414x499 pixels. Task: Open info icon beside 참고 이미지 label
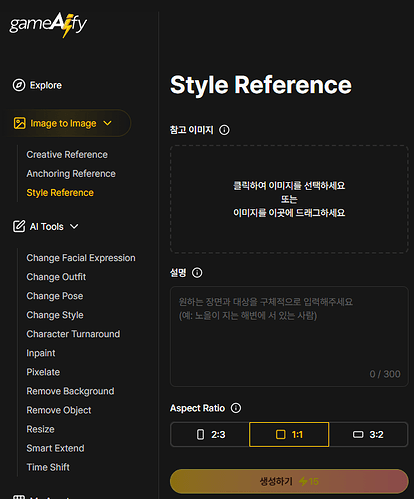(x=224, y=130)
